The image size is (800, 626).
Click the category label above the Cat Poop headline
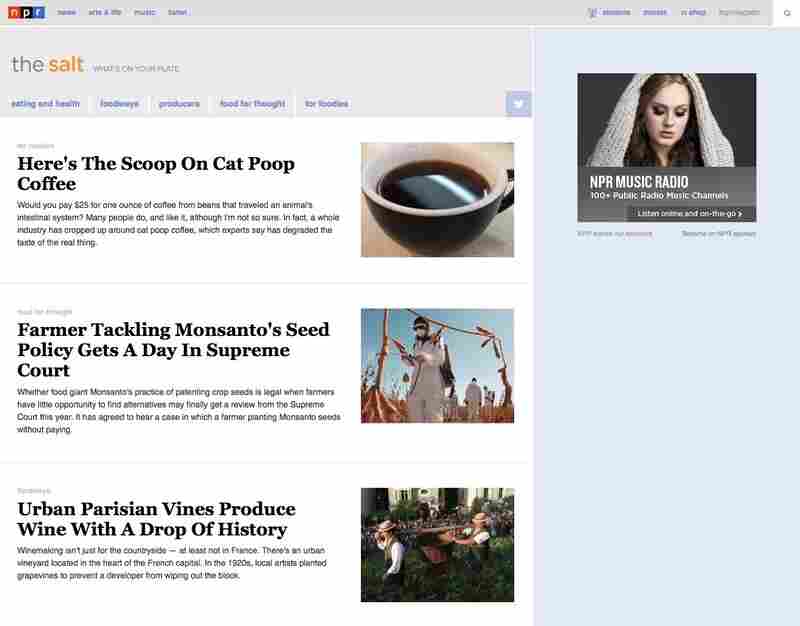tap(35, 146)
